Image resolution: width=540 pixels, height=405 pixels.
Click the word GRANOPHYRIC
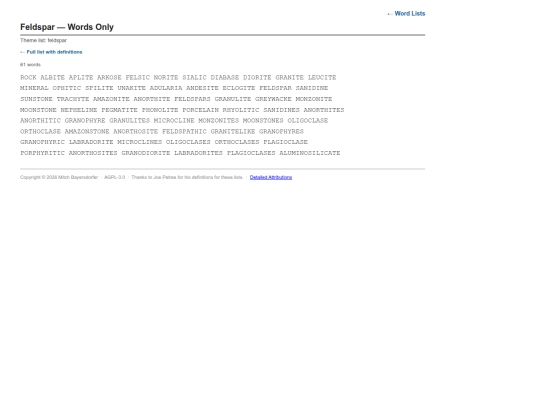click(42, 142)
